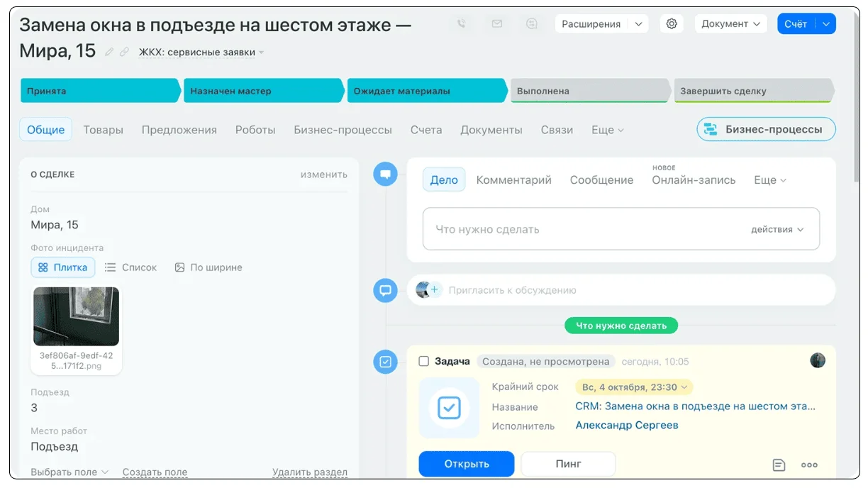868x488 pixels.
Task: Click the Что нужно сделать input
Action: click(x=621, y=229)
